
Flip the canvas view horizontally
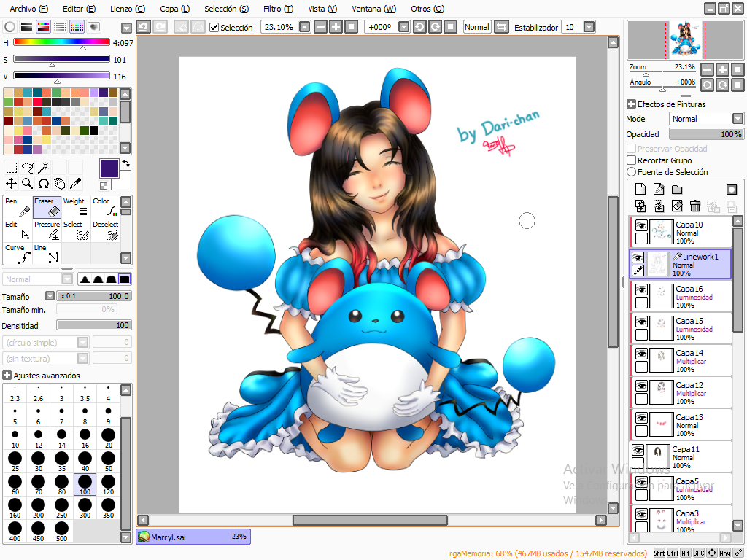[x=501, y=27]
